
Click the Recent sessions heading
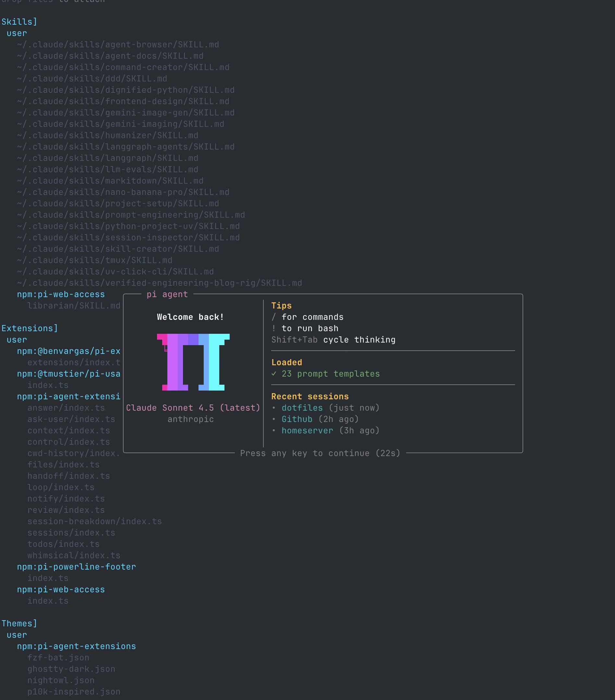[x=310, y=396]
